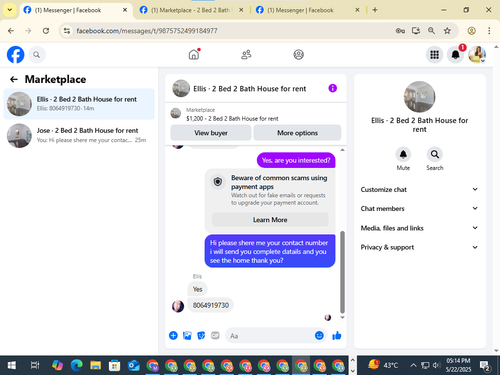500x375 pixels.
Task: Open the volume speaker icon
Action: pyautogui.click(x=436, y=365)
